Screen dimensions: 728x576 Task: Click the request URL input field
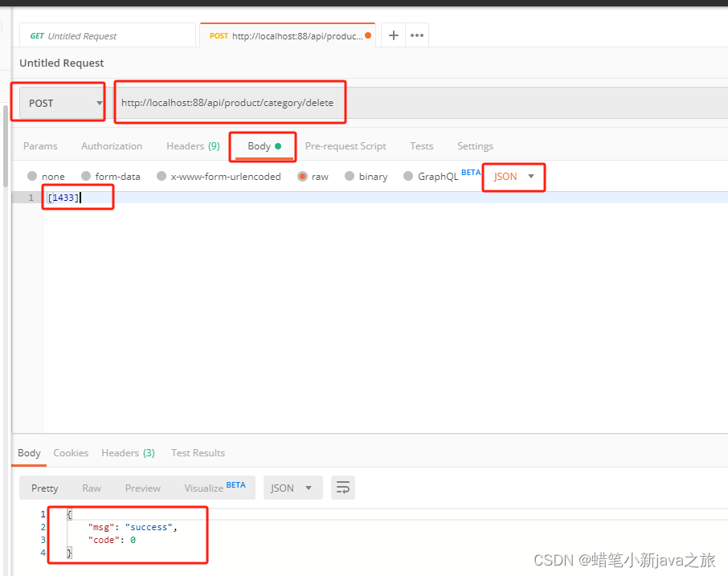[420, 103]
